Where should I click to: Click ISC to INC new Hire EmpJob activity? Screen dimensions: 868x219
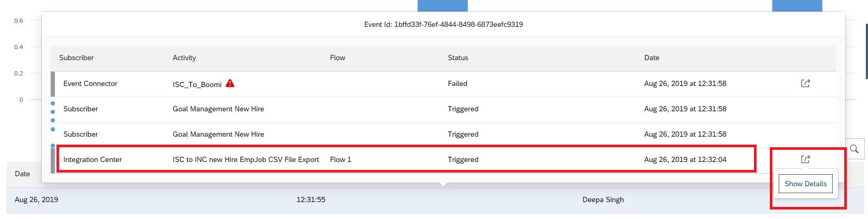click(246, 159)
